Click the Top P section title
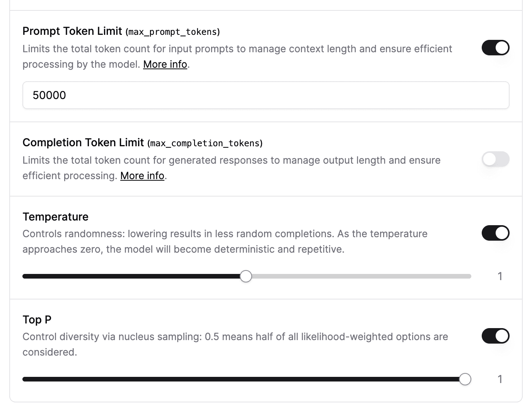This screenshot has height=414, width=532. click(36, 320)
